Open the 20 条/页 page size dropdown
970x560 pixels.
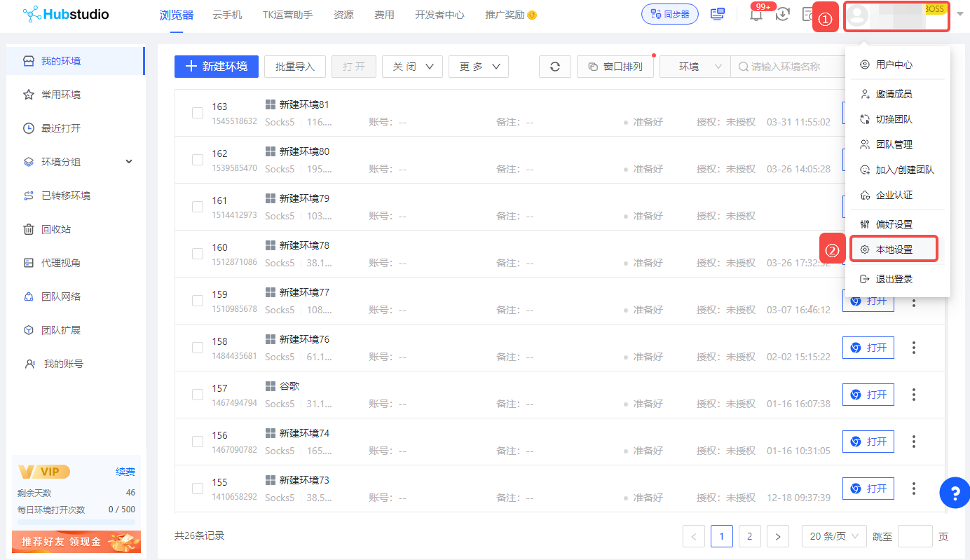coord(834,536)
